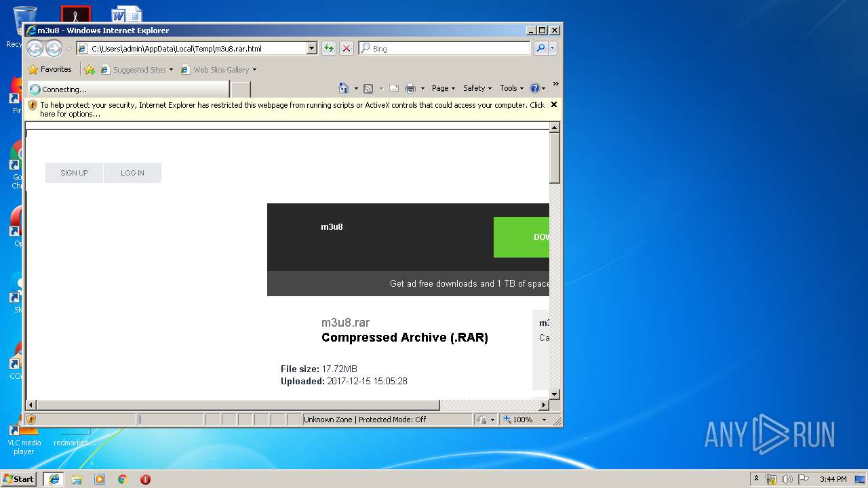Click the Action Center flag tray icon
Viewport: 868px width, 488px height.
tap(804, 479)
